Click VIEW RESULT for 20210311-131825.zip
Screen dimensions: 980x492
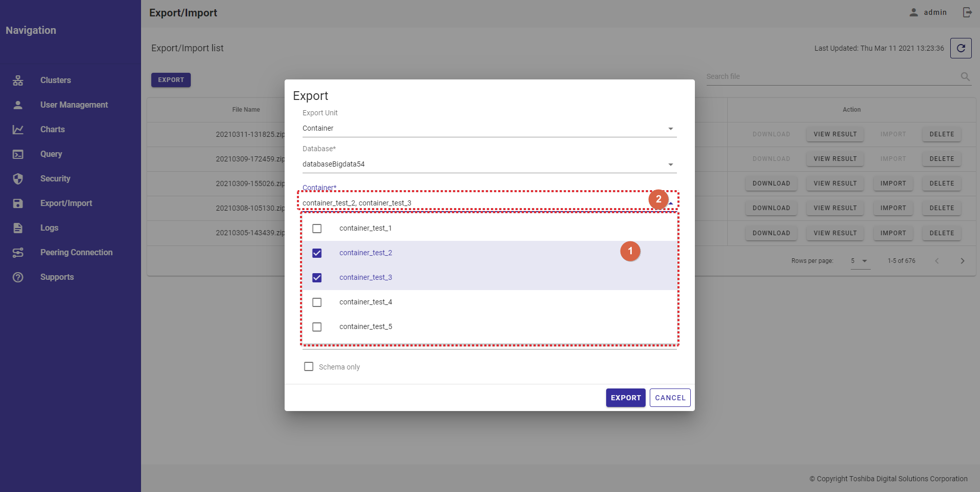tap(835, 134)
